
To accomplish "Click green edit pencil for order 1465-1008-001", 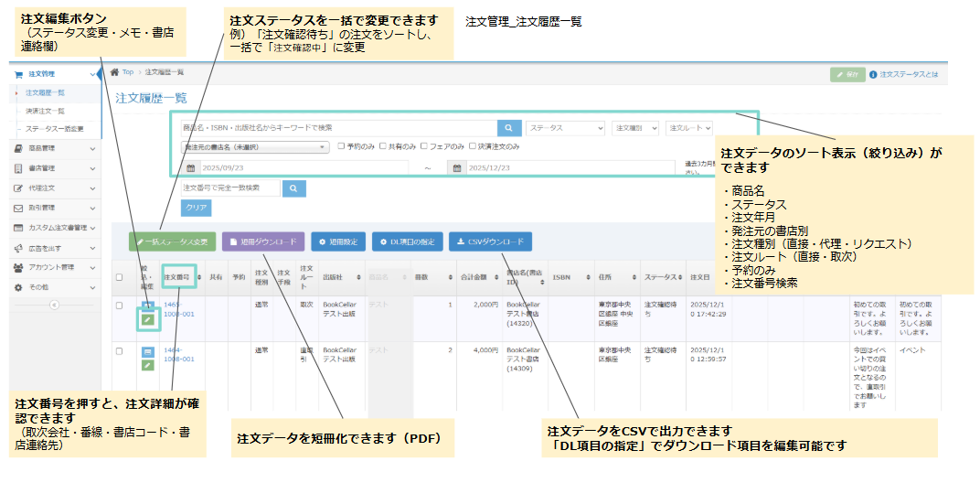I will pos(147,320).
